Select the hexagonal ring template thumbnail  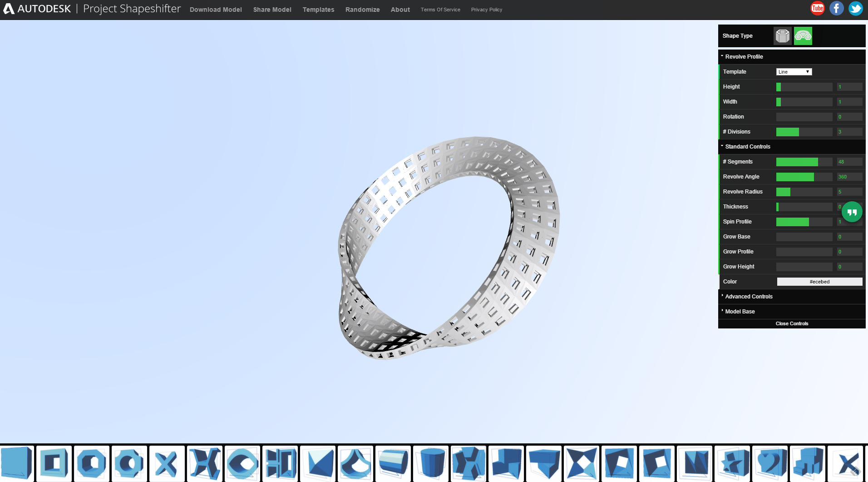pyautogui.click(x=91, y=463)
